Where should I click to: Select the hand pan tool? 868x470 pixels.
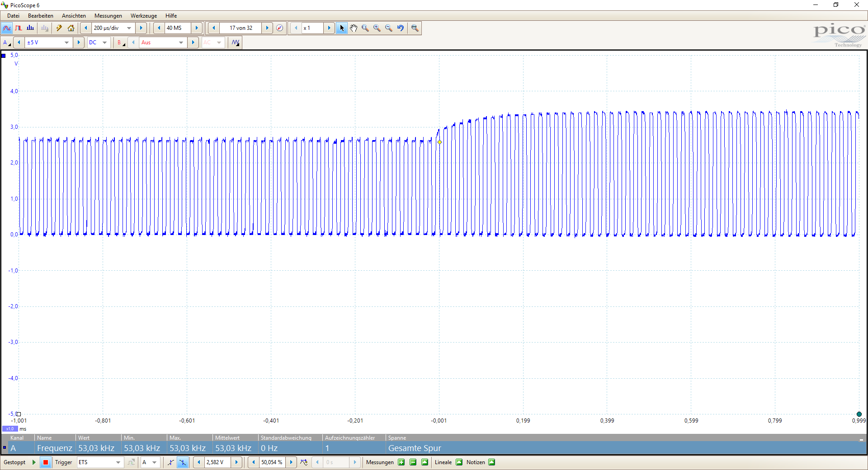pos(354,28)
